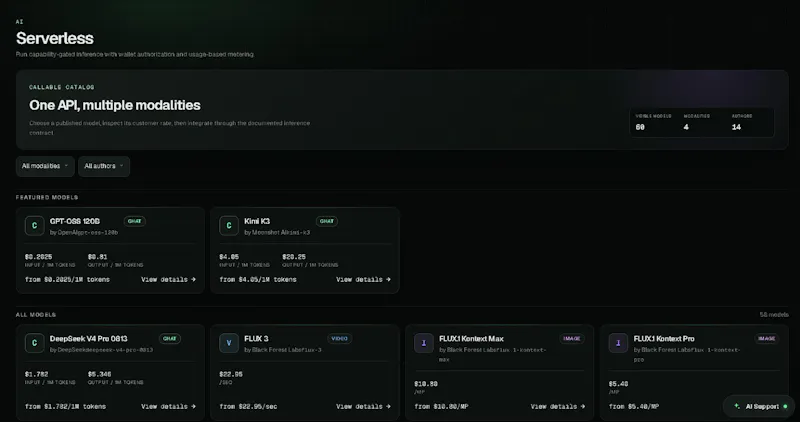This screenshot has height=422, width=800.
Task: Click the FEATURED MODELS section label
Action: click(x=47, y=197)
